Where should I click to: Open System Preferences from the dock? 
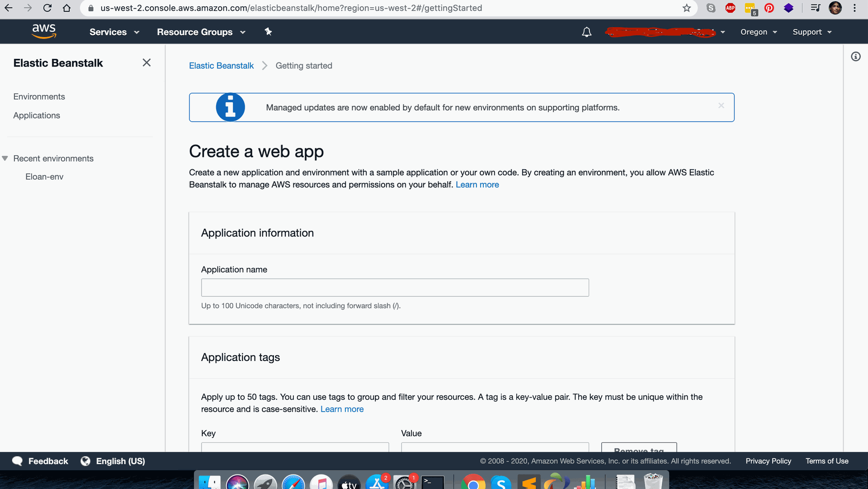click(405, 482)
